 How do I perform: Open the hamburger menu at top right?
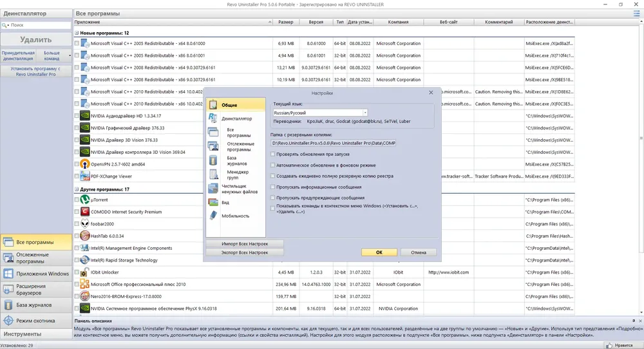pos(637,14)
